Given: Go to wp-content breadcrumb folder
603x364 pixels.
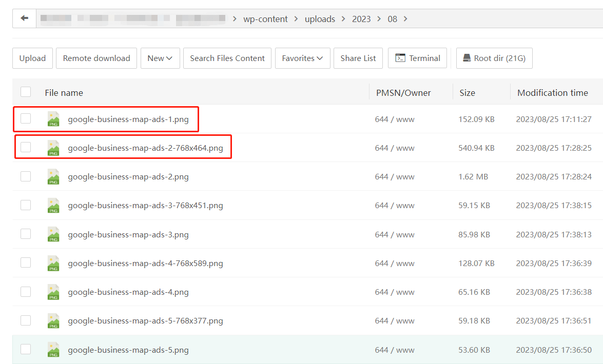Looking at the screenshot, I should [x=266, y=19].
